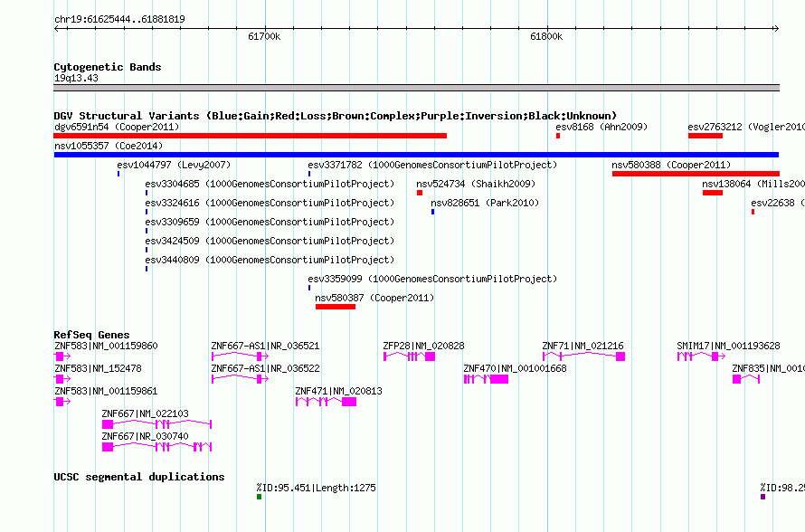Click the 61800k ruler tick label

tap(546, 36)
